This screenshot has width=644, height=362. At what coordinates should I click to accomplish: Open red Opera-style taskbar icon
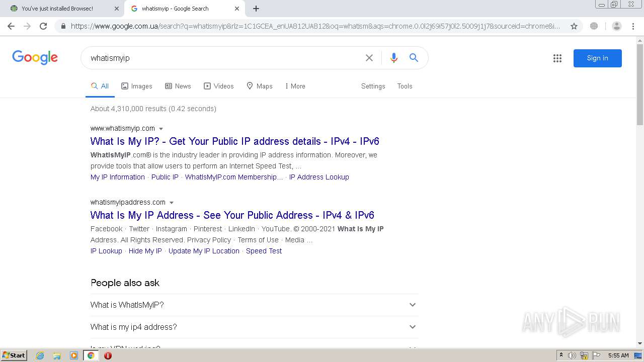108,355
